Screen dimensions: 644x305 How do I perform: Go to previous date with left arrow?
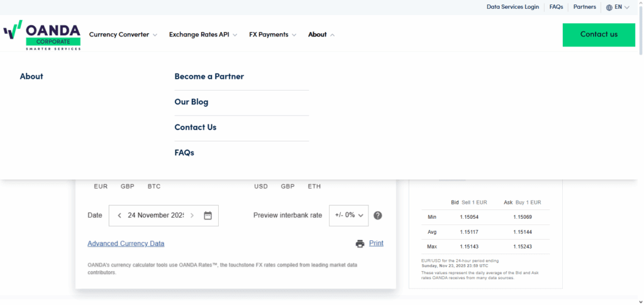click(x=119, y=215)
